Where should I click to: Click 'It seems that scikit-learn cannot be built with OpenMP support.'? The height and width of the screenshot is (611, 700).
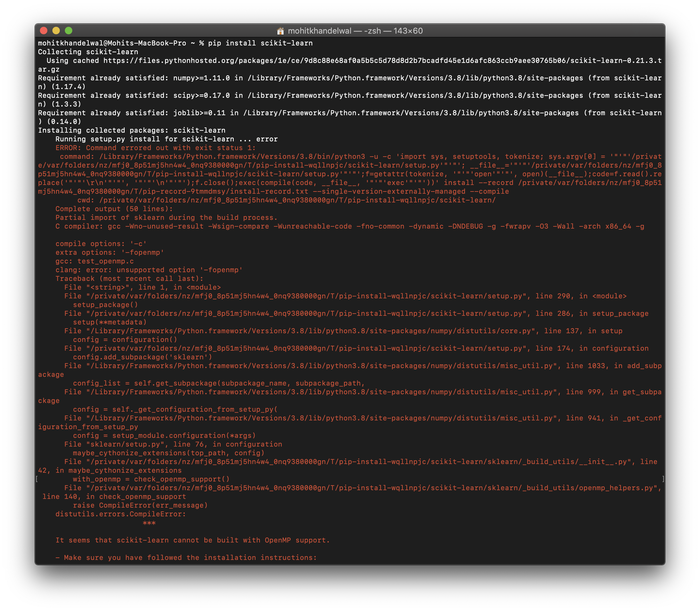pyautogui.click(x=193, y=540)
